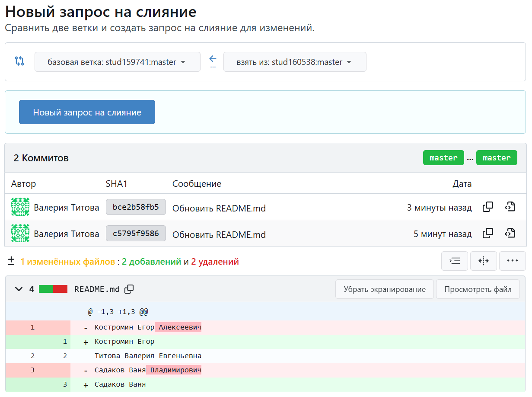Click the green-red diff stat bar
The height and width of the screenshot is (397, 532).
pyautogui.click(x=53, y=289)
